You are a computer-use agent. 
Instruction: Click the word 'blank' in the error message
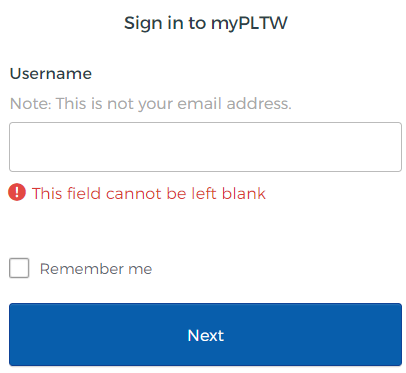pyautogui.click(x=244, y=193)
